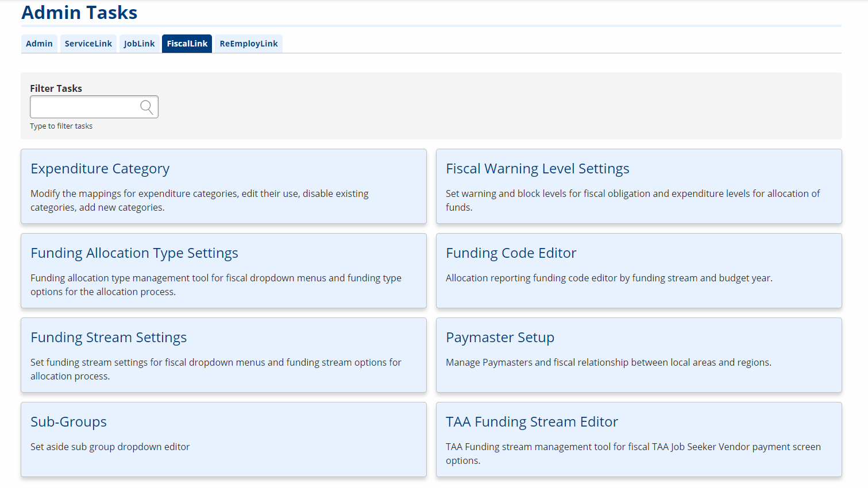Switch to the ReEmployLink tab
This screenshot has width=868, height=488.
(248, 43)
